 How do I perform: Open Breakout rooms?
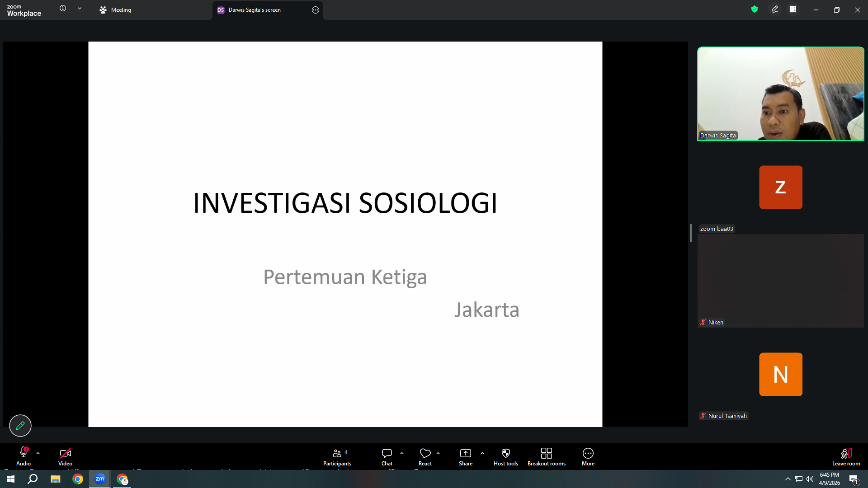547,456
